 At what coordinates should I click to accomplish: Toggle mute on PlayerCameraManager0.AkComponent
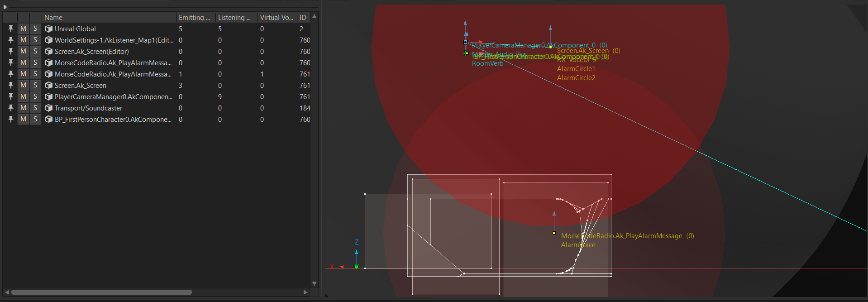(23, 96)
